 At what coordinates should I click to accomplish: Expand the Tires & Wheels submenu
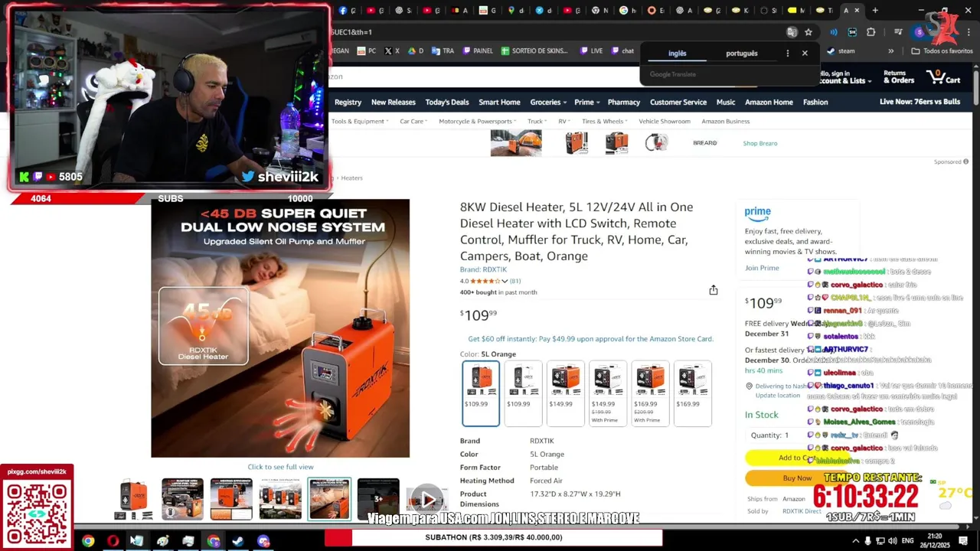[x=604, y=121]
